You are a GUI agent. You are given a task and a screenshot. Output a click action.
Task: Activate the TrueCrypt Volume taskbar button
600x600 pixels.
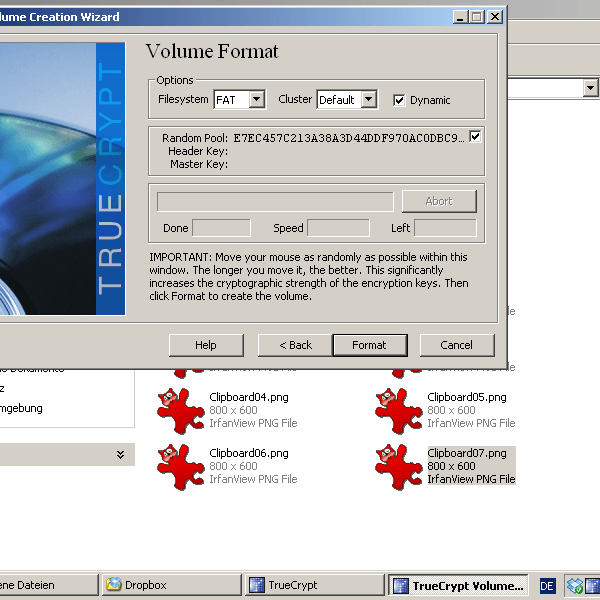point(458,585)
